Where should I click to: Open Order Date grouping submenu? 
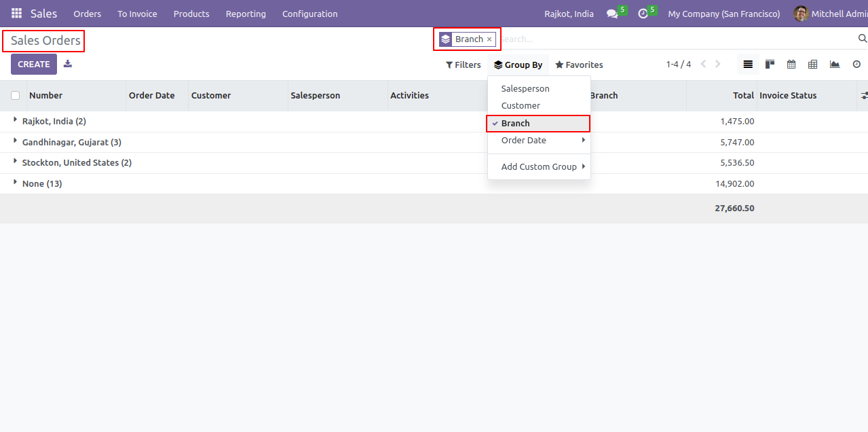tap(539, 141)
